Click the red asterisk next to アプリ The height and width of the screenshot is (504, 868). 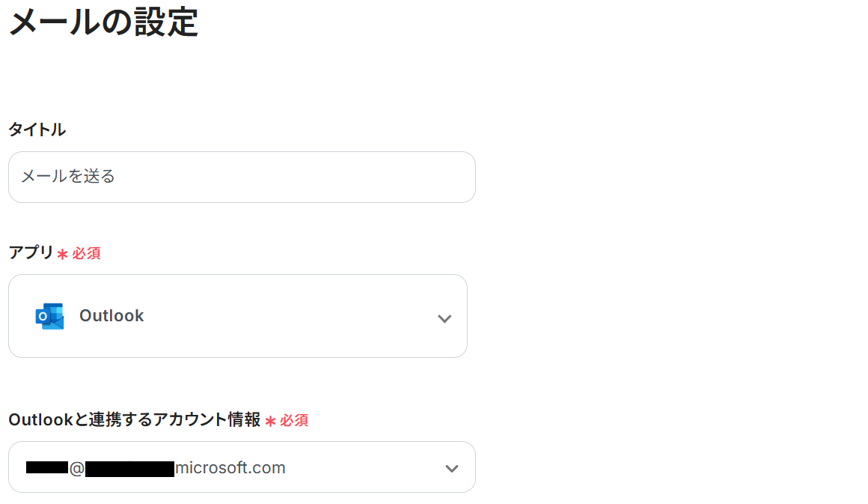[62, 255]
